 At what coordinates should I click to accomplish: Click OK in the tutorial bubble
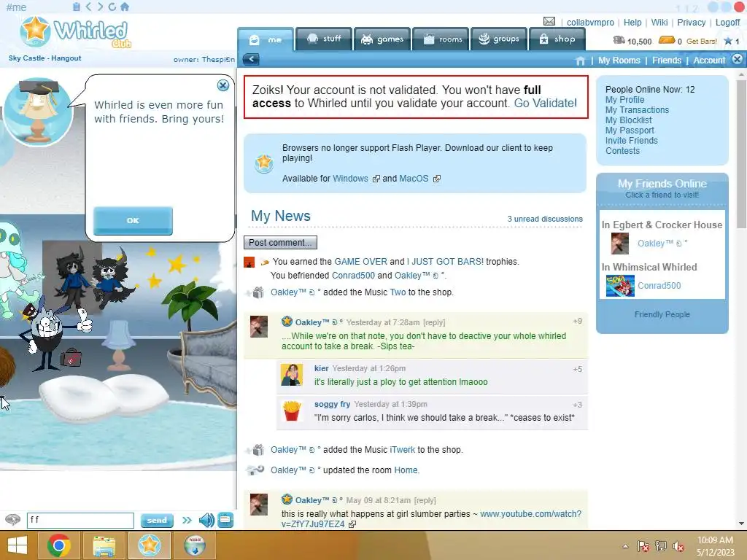(133, 220)
